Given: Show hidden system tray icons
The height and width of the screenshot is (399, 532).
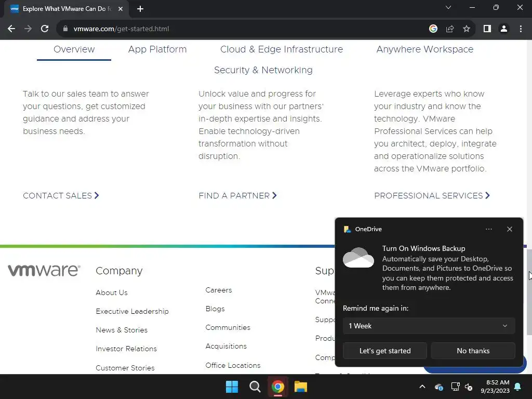Looking at the screenshot, I should coord(422,387).
